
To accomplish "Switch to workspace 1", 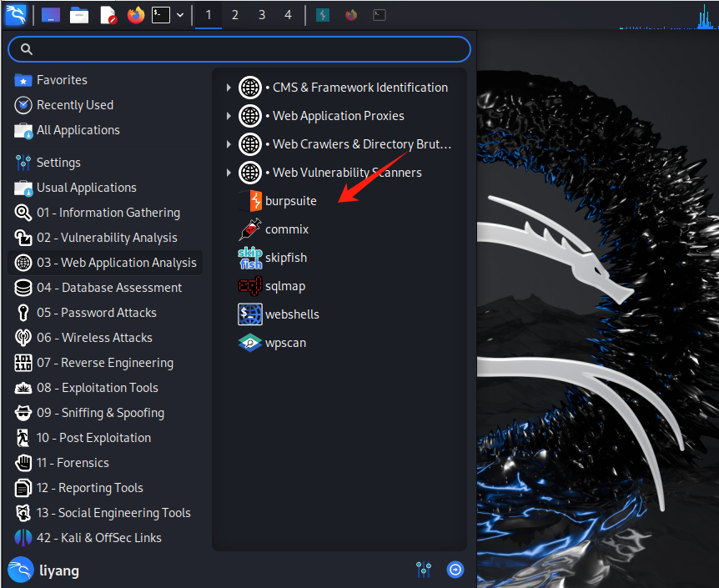I will pyautogui.click(x=209, y=15).
